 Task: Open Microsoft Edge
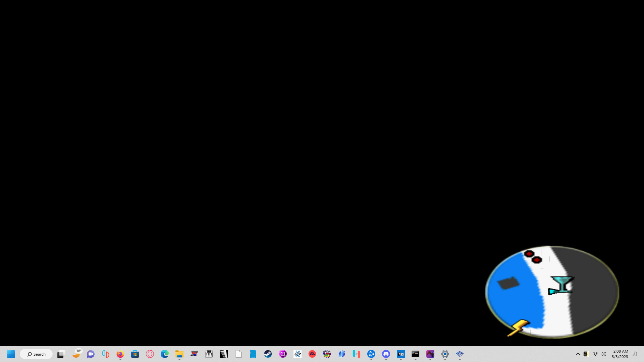[164, 354]
